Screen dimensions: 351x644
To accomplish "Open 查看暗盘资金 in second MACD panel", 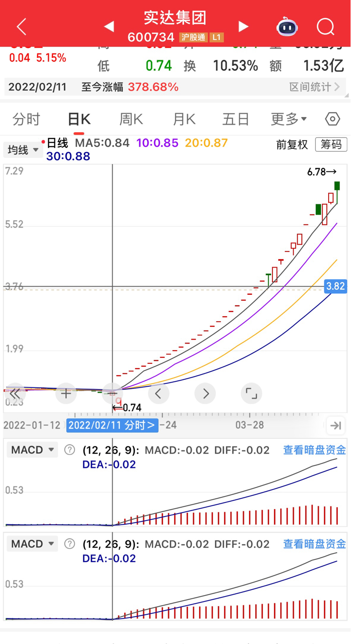I will pyautogui.click(x=314, y=544).
